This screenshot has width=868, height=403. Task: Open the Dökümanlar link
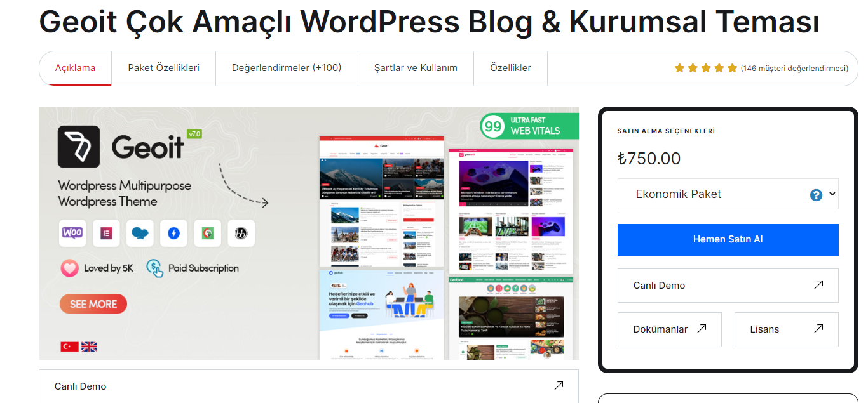(669, 329)
